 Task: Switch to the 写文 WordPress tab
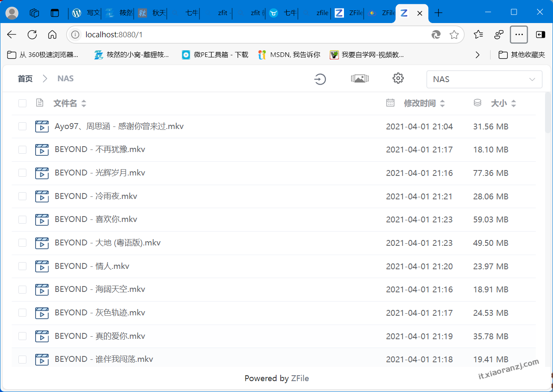[86, 13]
